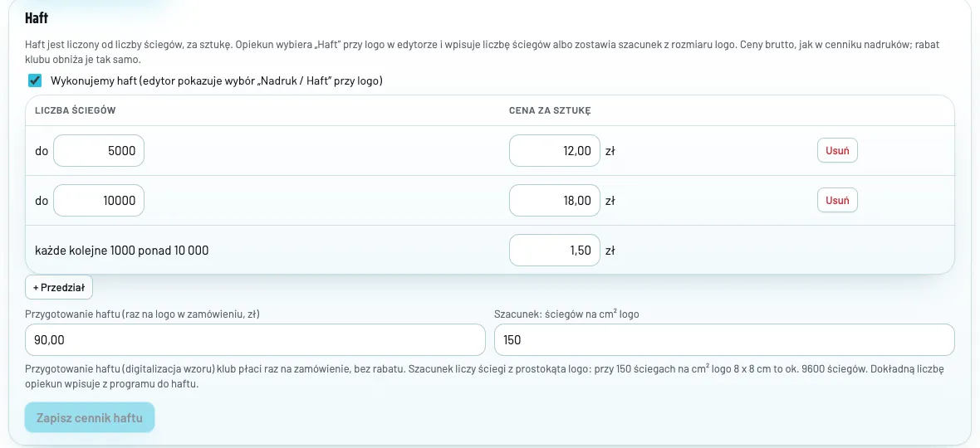Uncheck the 'Wykonujemy haft' checkbox
This screenshot has width=980, height=448.
(x=35, y=80)
